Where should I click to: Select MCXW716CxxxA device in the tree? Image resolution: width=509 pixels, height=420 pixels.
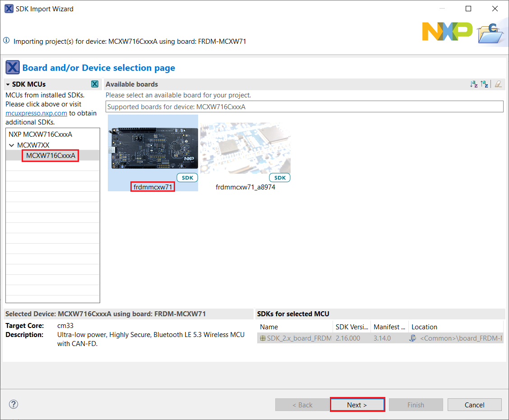click(51, 156)
